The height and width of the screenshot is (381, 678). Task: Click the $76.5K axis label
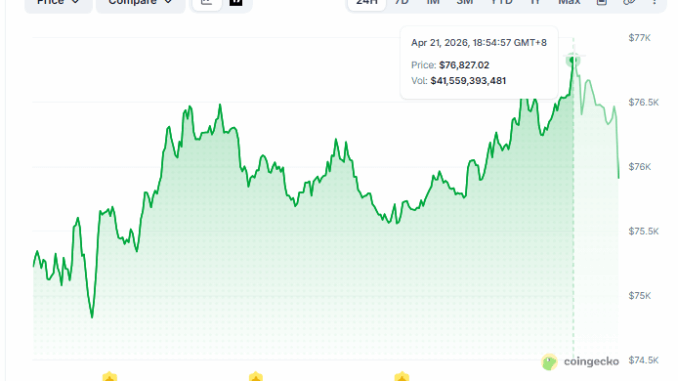(644, 102)
